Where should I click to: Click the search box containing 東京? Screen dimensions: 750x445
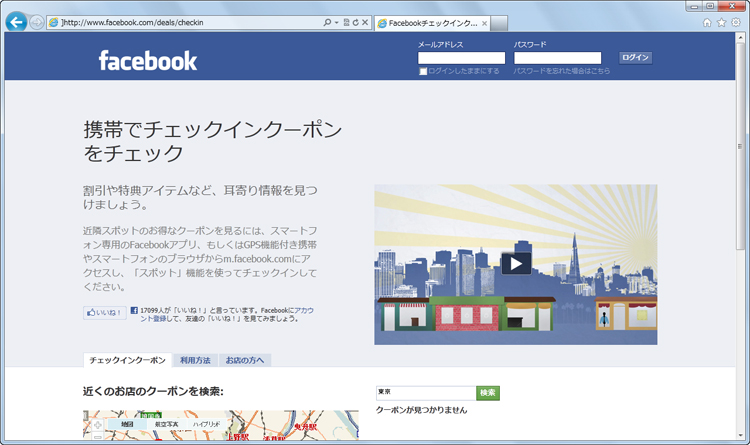[x=426, y=393]
